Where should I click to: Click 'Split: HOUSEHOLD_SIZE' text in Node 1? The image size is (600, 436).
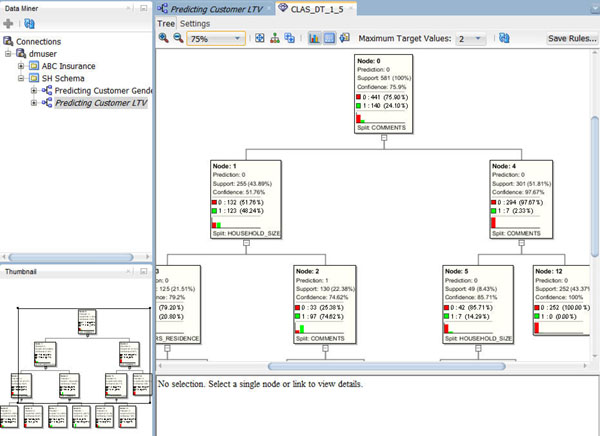pos(246,233)
